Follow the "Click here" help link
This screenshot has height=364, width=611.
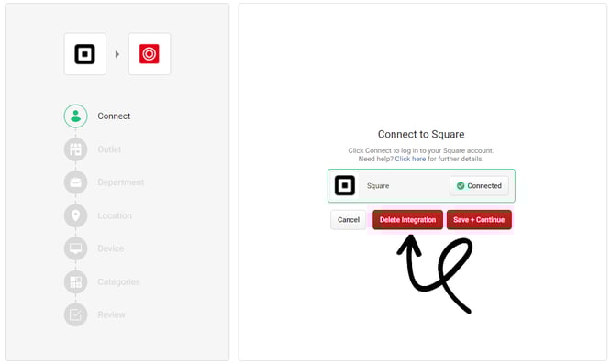coord(410,159)
